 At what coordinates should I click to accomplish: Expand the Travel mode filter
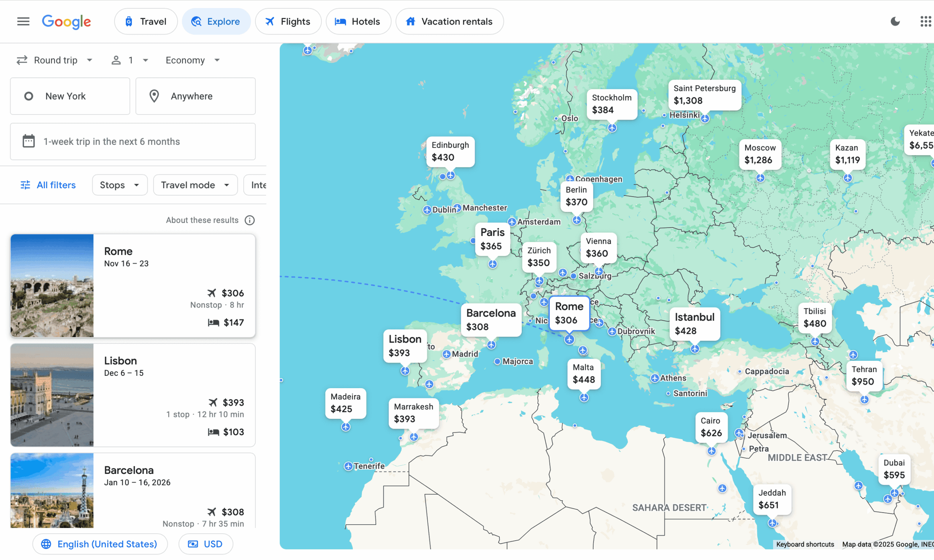tap(195, 185)
